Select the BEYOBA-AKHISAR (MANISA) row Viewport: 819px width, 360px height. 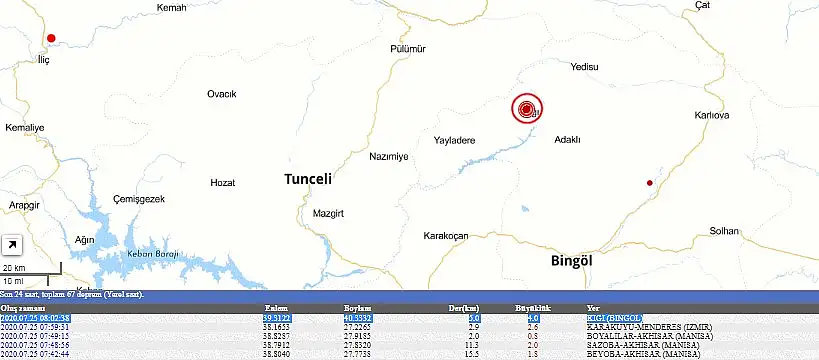pos(410,355)
